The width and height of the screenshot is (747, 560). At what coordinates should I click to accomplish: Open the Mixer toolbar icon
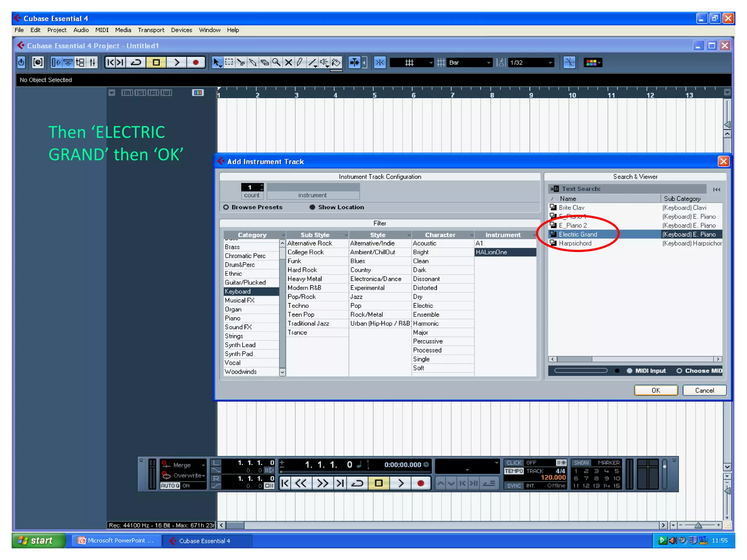[92, 63]
